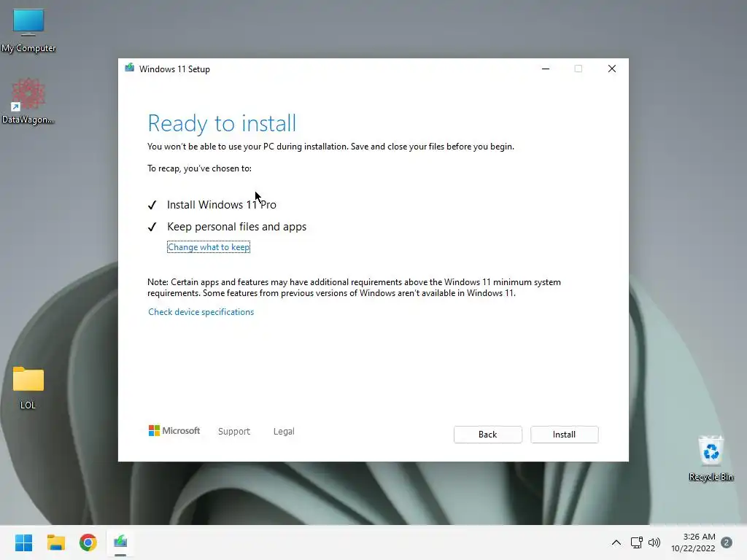The width and height of the screenshot is (747, 560).
Task: Open Check device specifications link
Action: pyautogui.click(x=201, y=312)
